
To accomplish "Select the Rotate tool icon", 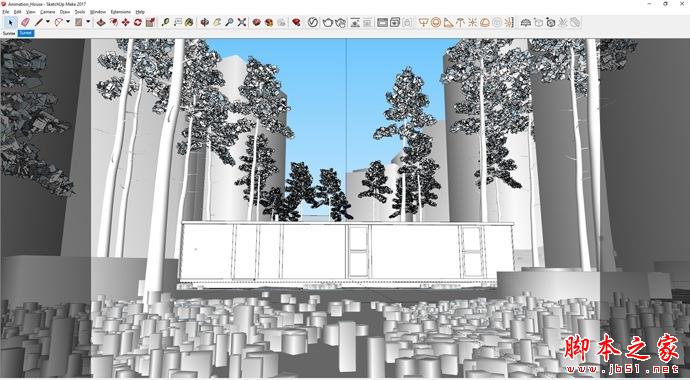I will click(138, 22).
